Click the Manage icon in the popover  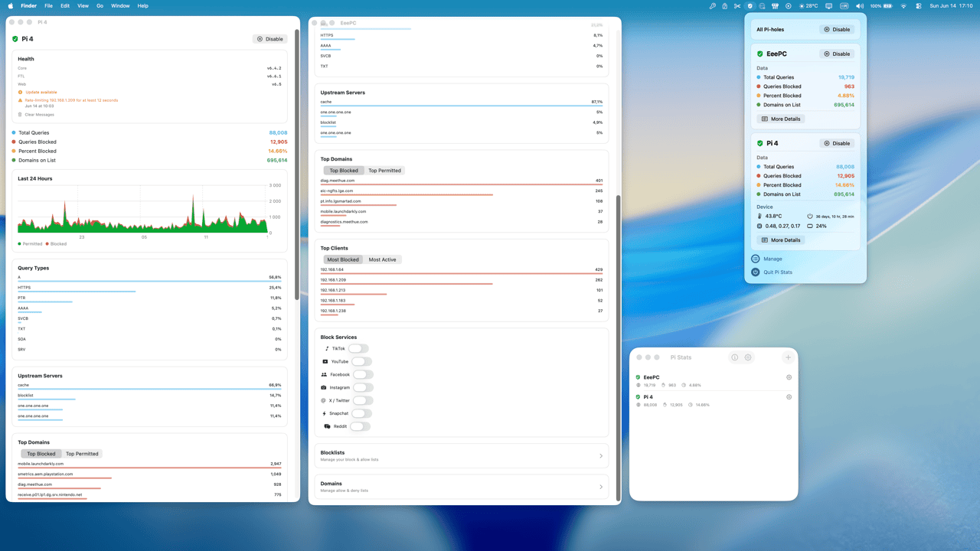(x=755, y=259)
